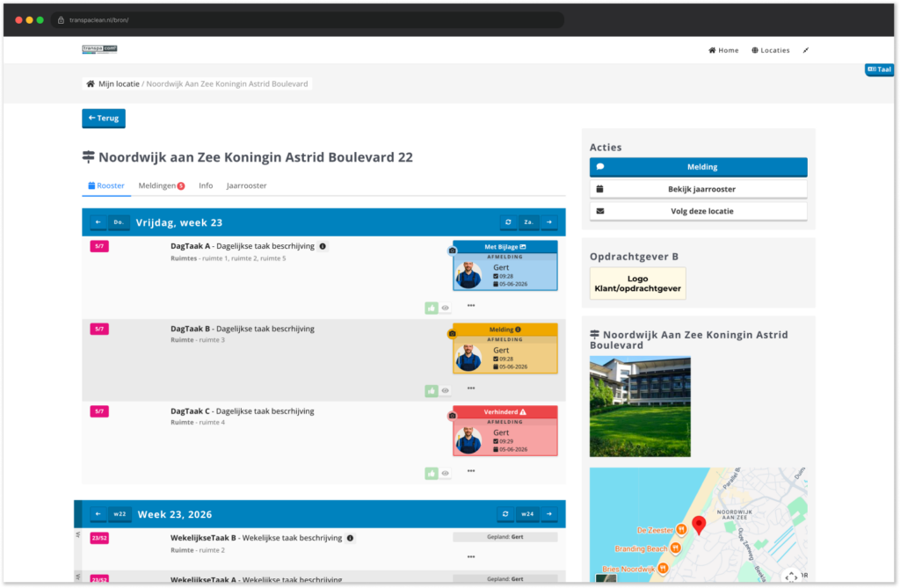Go to previous day with Vrijdag left arrow
Viewport: 900px width, 588px height.
coord(98,222)
